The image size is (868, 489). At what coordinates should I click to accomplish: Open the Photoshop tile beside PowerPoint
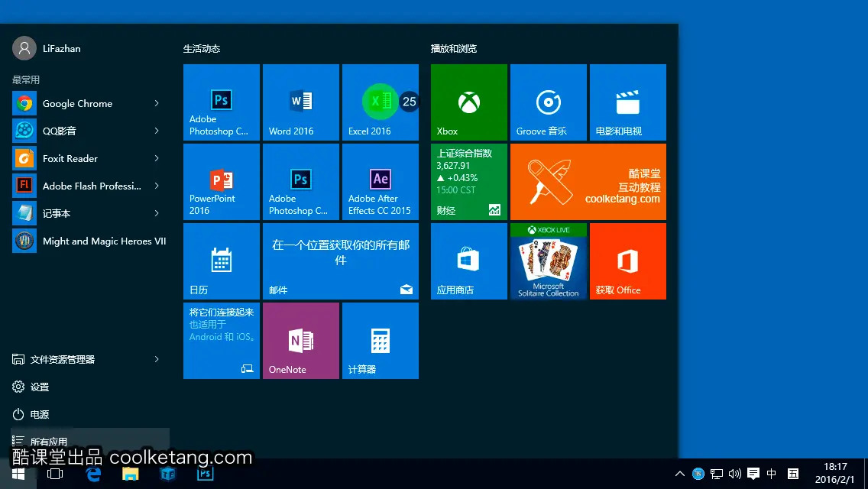300,182
